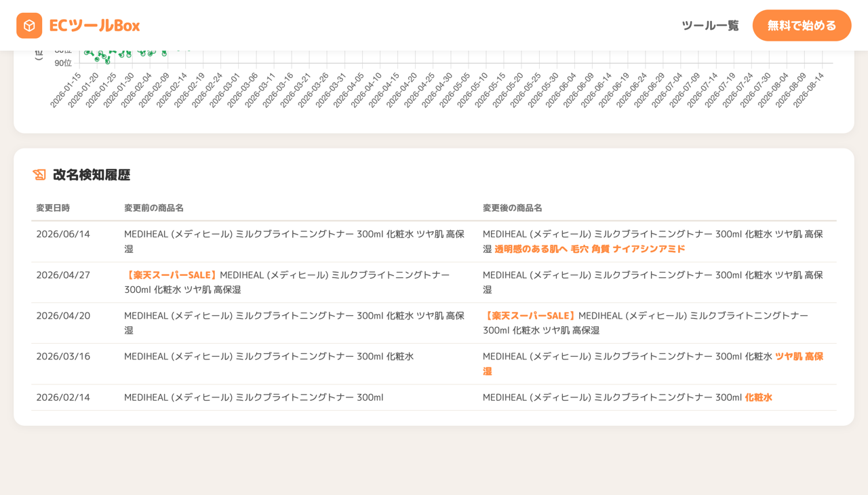868x495 pixels.
Task: Click highlighted 化粧水 in the 2026/02/14 row
Action: [759, 397]
